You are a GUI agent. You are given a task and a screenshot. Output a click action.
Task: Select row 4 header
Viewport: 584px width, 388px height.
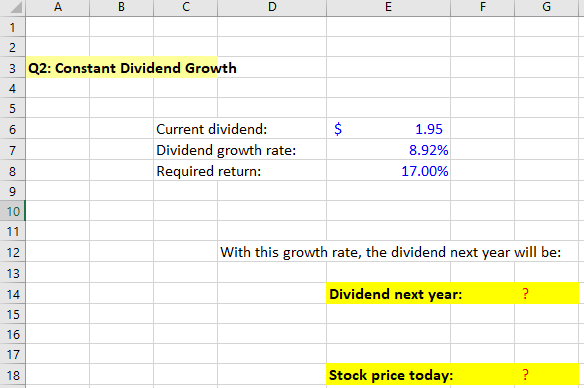(13, 88)
